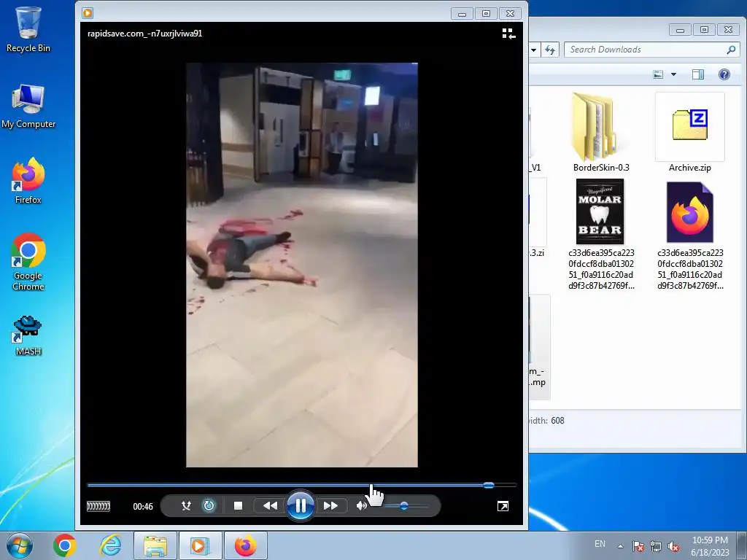View full screen in Media Player
Viewport: 747px width, 560px height.
[503, 506]
